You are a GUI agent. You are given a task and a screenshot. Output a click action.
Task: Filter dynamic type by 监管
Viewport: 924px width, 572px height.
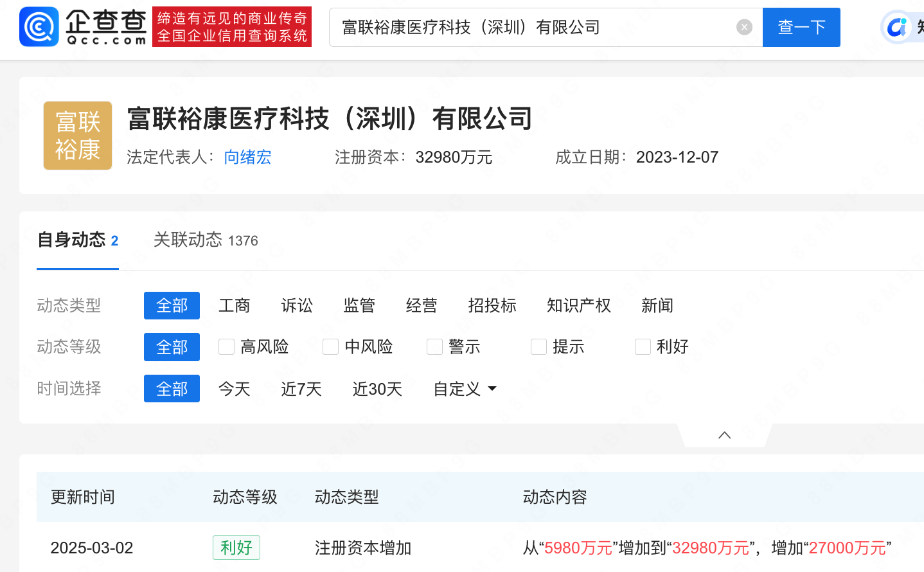pyautogui.click(x=359, y=305)
